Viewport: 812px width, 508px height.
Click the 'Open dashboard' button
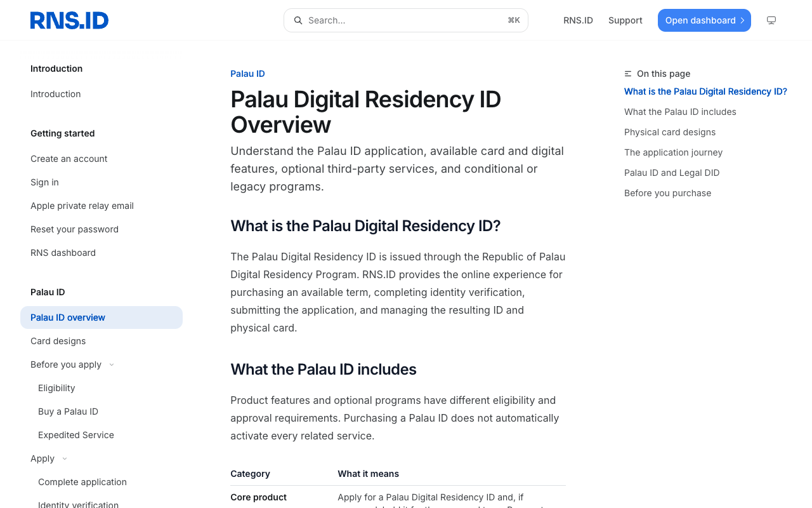coord(704,20)
